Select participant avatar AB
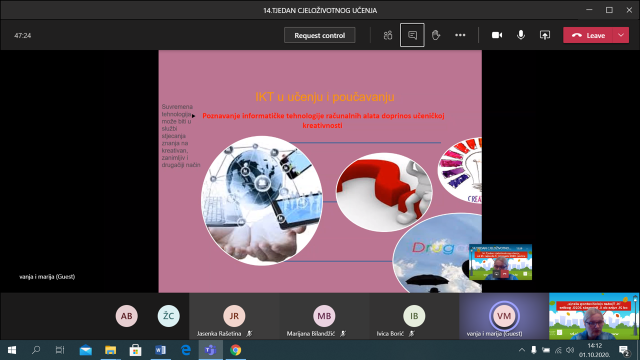The image size is (640, 360). click(x=127, y=316)
